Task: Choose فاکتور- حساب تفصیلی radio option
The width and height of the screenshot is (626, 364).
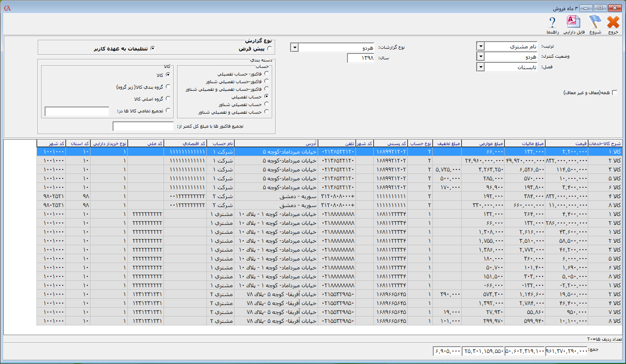Action: tap(266, 73)
